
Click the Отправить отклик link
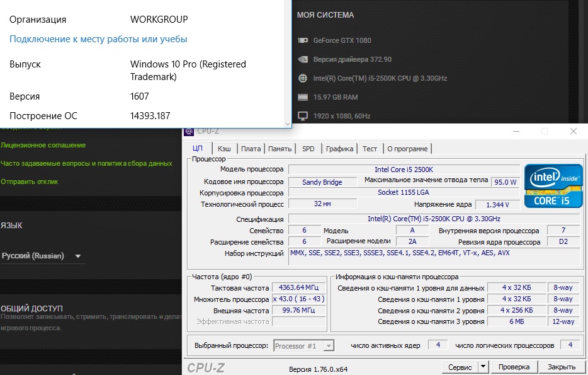pos(29,182)
